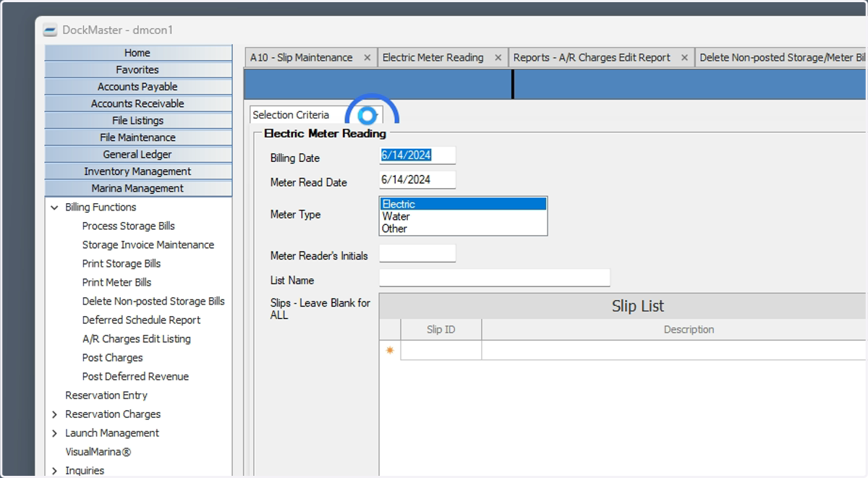Click the Slip ID column header
The width and height of the screenshot is (868, 478).
pos(441,330)
